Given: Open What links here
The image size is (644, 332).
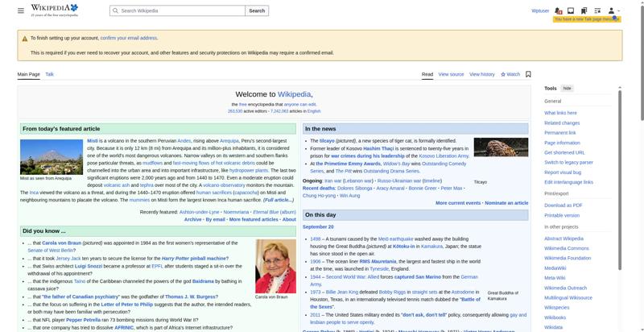Looking at the screenshot, I should coord(560,113).
